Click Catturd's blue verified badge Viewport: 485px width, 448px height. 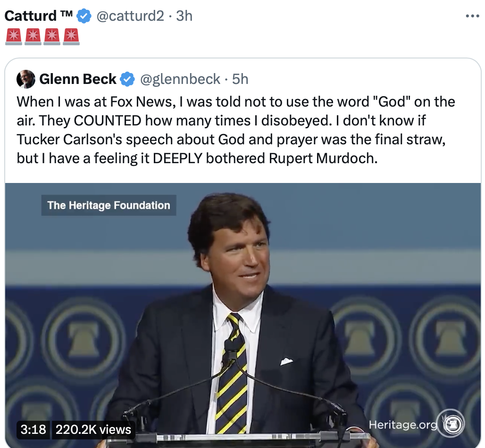(84, 16)
